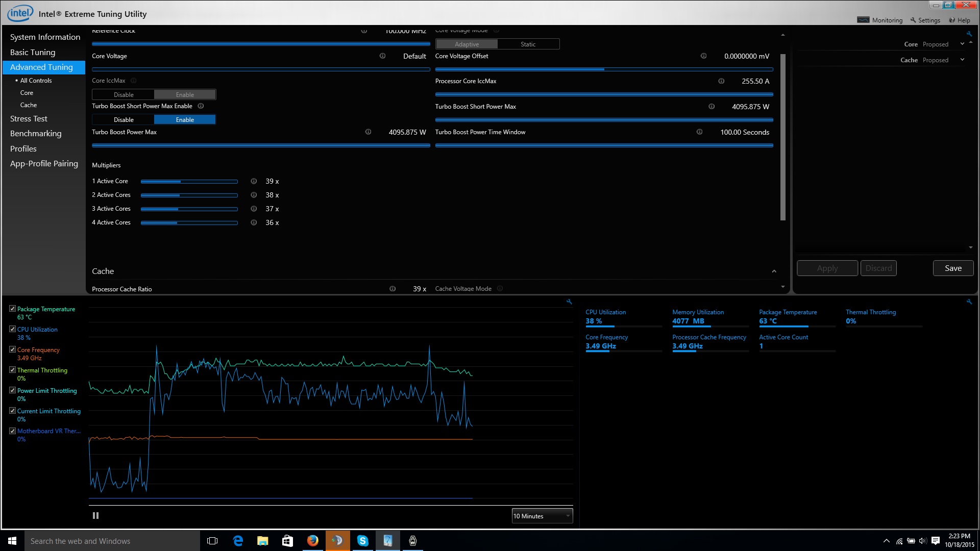Image resolution: width=980 pixels, height=551 pixels.
Task: Open File Explorer from the taskbar
Action: (263, 541)
